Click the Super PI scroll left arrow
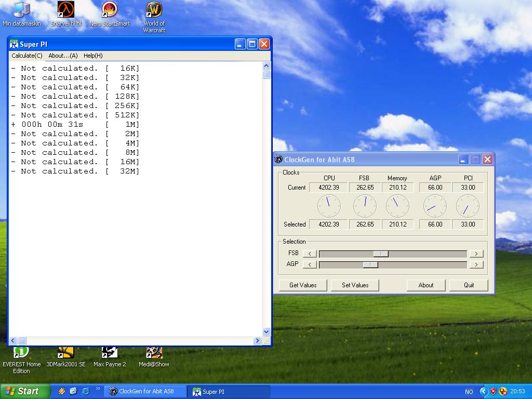 [x=13, y=340]
